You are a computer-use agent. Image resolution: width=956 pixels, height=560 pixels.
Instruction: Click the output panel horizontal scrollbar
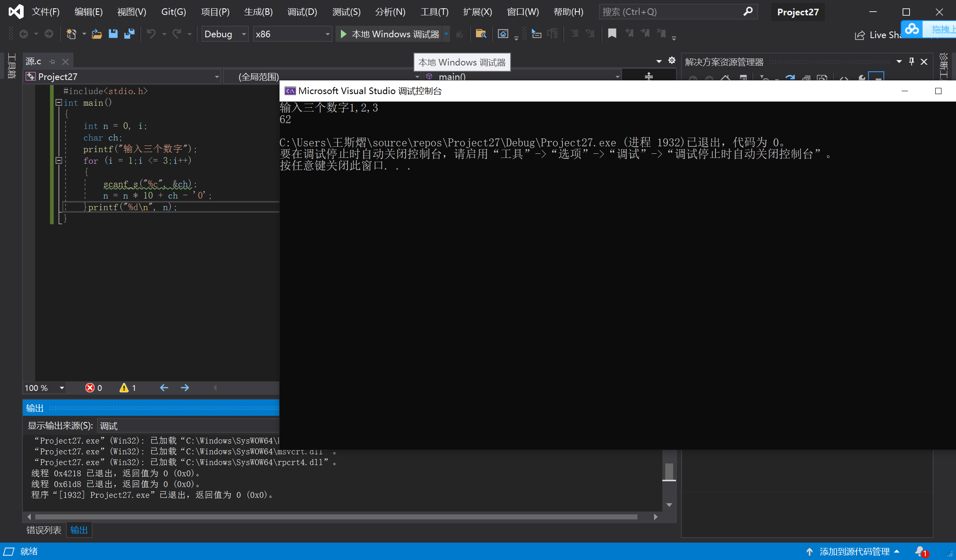[x=336, y=516]
